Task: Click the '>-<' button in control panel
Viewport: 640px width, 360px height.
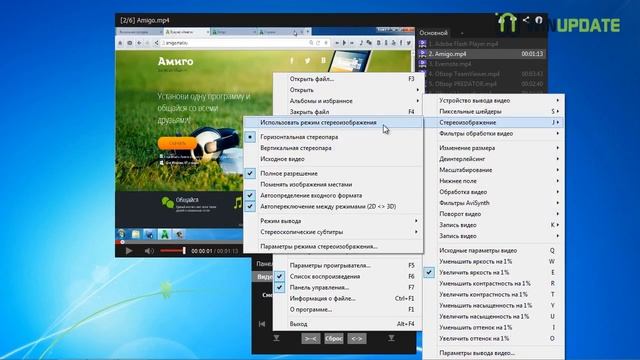Action: (311, 338)
